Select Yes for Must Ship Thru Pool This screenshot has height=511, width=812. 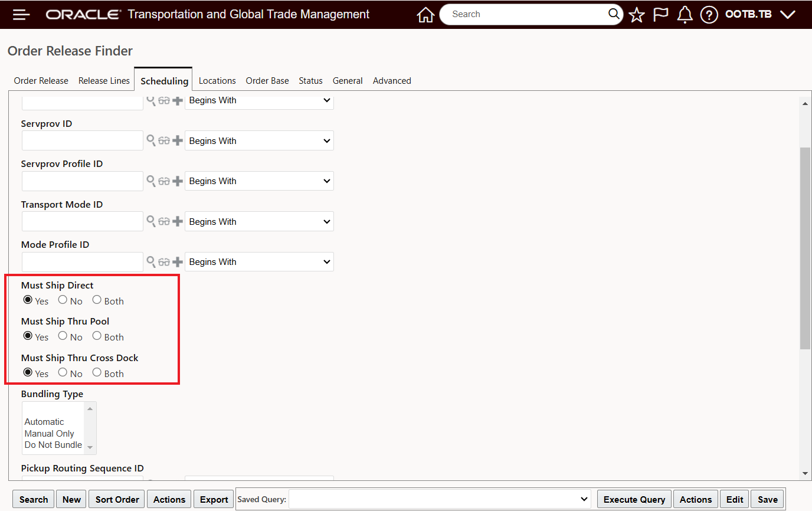[x=28, y=336]
